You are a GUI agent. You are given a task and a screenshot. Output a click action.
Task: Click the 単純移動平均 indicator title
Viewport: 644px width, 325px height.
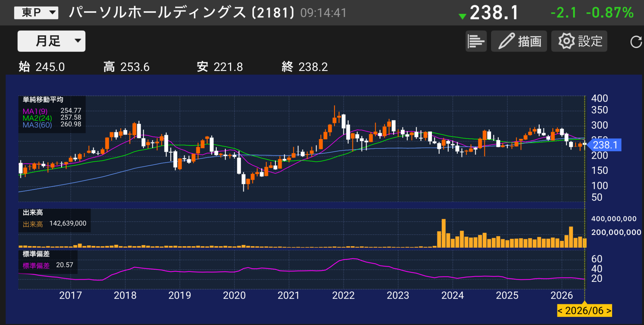tap(43, 100)
